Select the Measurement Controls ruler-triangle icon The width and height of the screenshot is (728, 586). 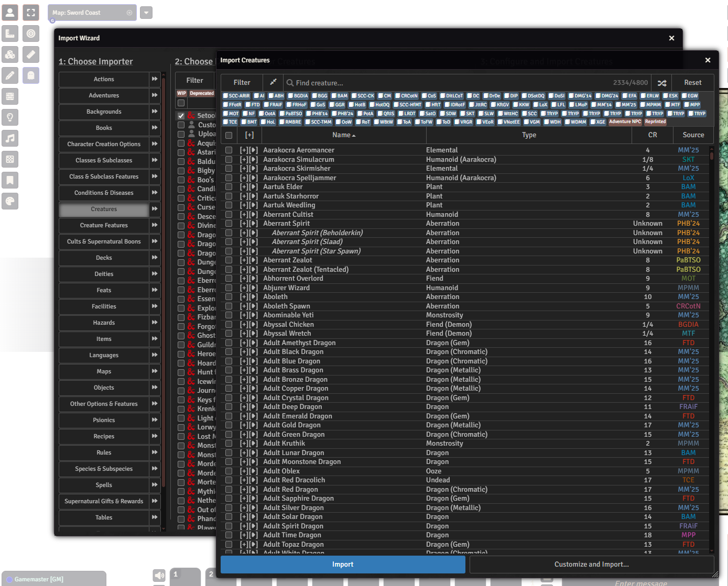(x=10, y=34)
